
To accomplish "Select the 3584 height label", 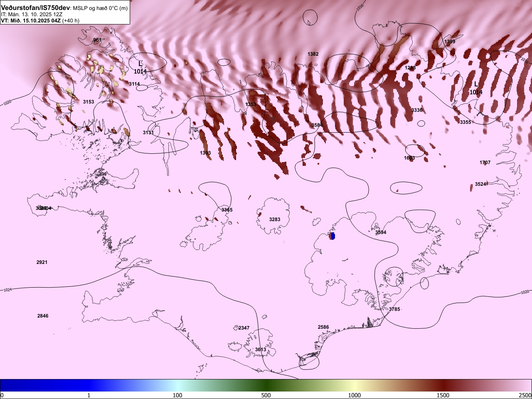I will (x=317, y=125).
